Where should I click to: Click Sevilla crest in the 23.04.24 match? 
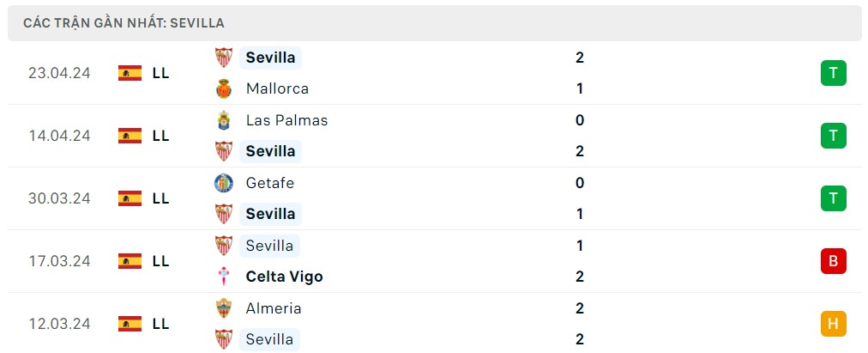coord(224,58)
